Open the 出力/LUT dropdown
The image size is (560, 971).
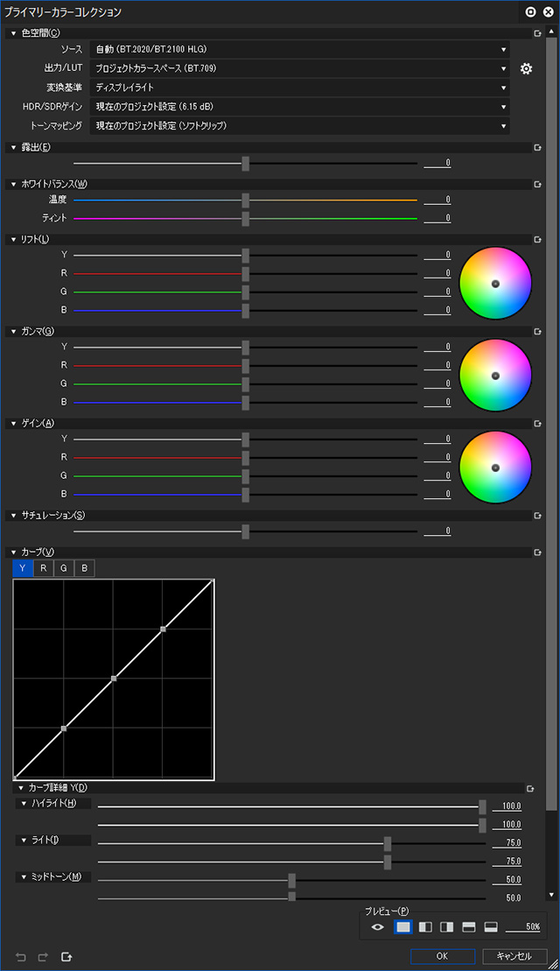click(299, 69)
